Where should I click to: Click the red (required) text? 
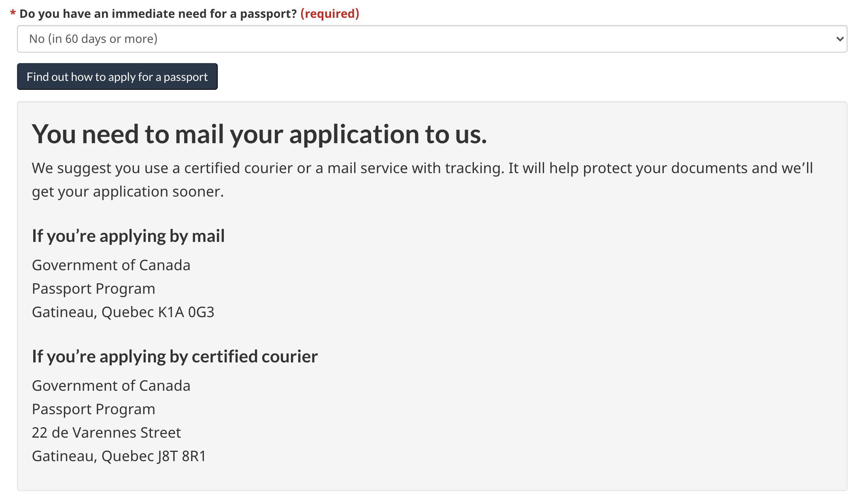tap(329, 14)
